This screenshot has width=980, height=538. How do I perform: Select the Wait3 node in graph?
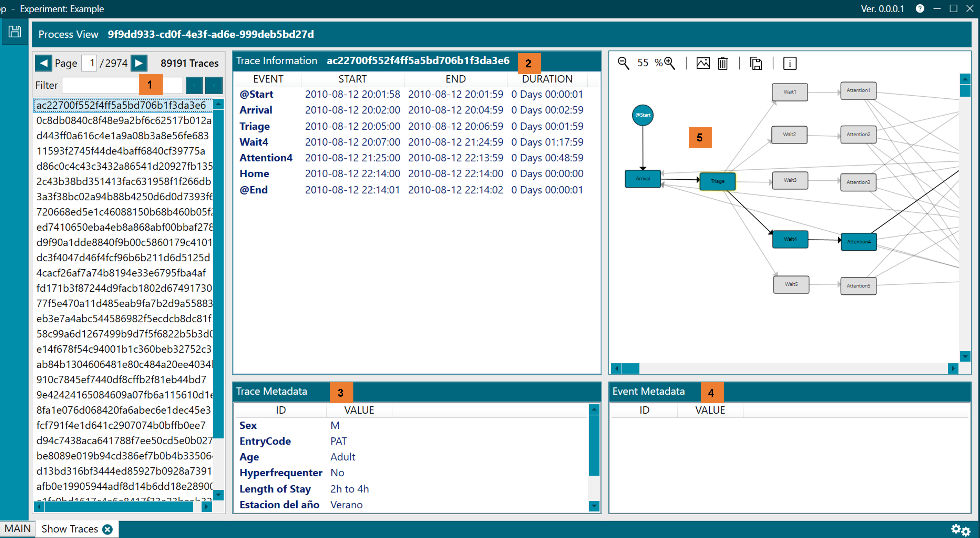pos(790,180)
